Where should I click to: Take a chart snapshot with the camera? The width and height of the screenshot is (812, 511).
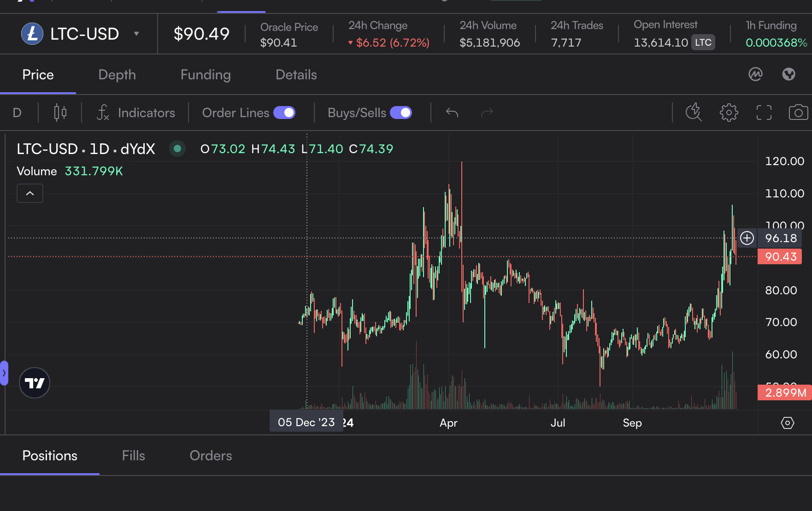tap(798, 113)
